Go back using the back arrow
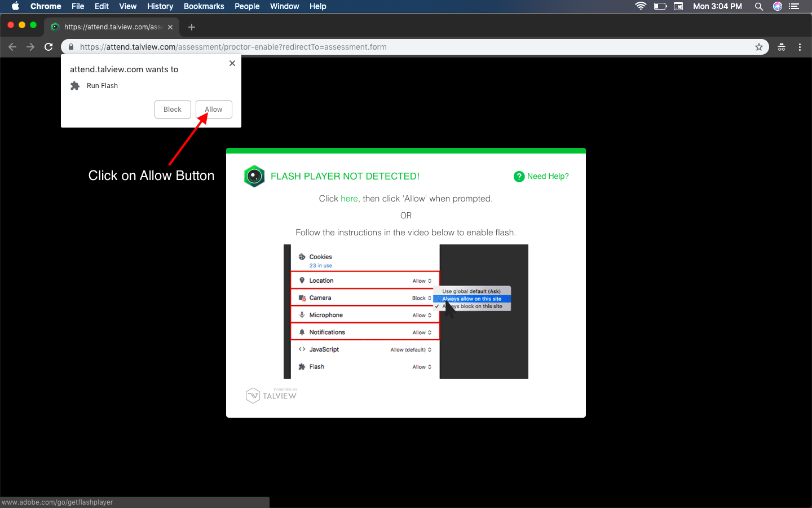The width and height of the screenshot is (812, 508). tap(12, 47)
